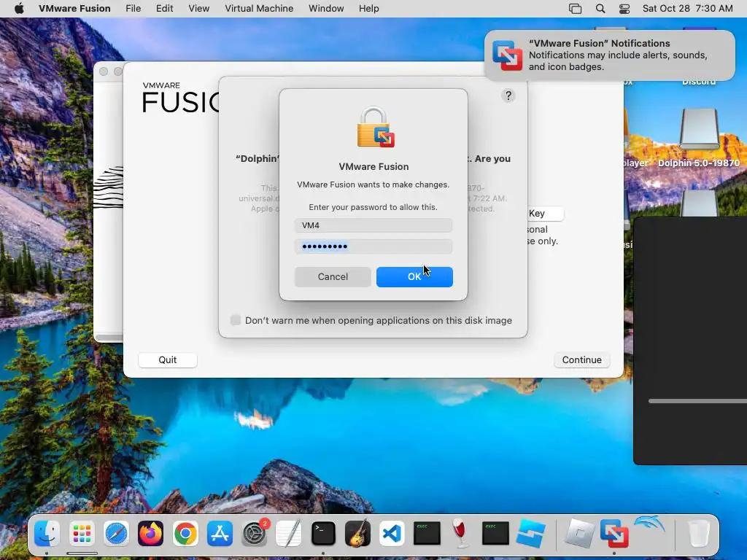Click the padlock VMware icon in dialog
The width and height of the screenshot is (747, 560).
tap(376, 127)
